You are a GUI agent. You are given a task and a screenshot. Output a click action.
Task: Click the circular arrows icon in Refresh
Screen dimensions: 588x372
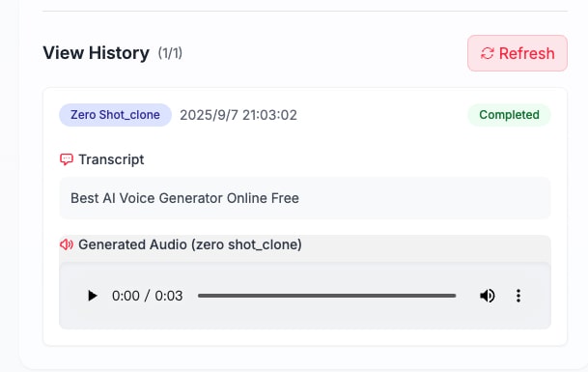488,53
